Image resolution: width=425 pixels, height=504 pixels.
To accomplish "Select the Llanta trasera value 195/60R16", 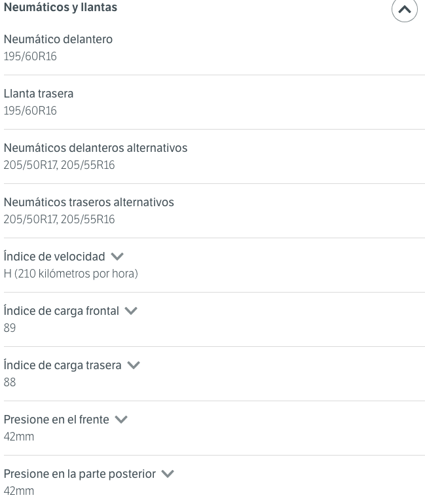I will (30, 111).
